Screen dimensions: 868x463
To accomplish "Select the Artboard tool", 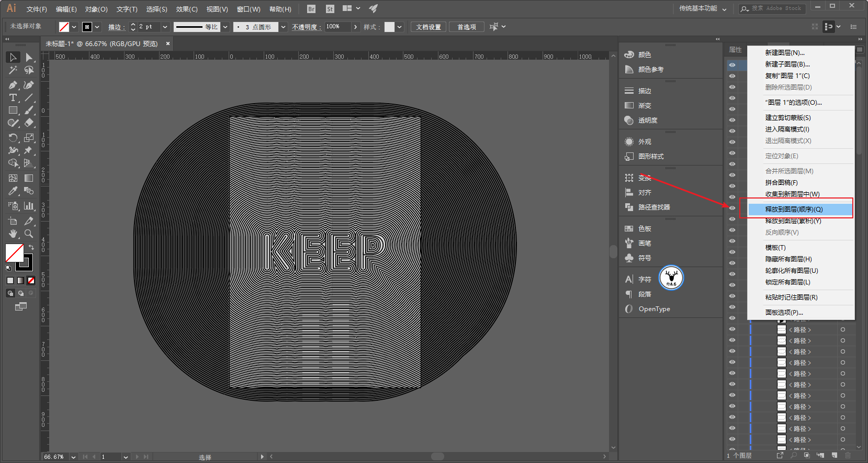I will coord(13,221).
